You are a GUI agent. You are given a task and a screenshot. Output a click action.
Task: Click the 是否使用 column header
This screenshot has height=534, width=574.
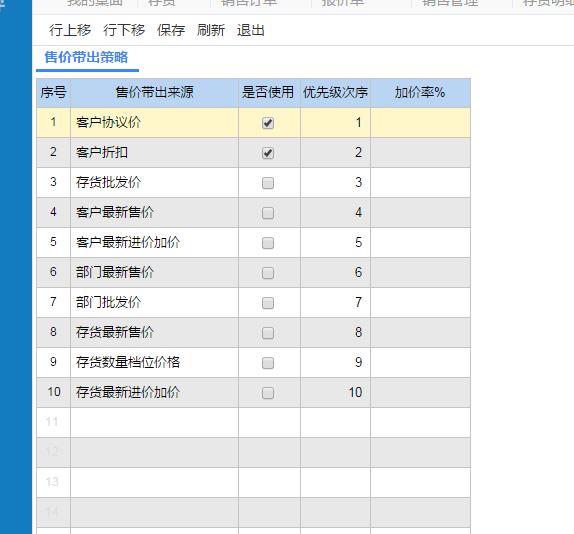[x=269, y=93]
